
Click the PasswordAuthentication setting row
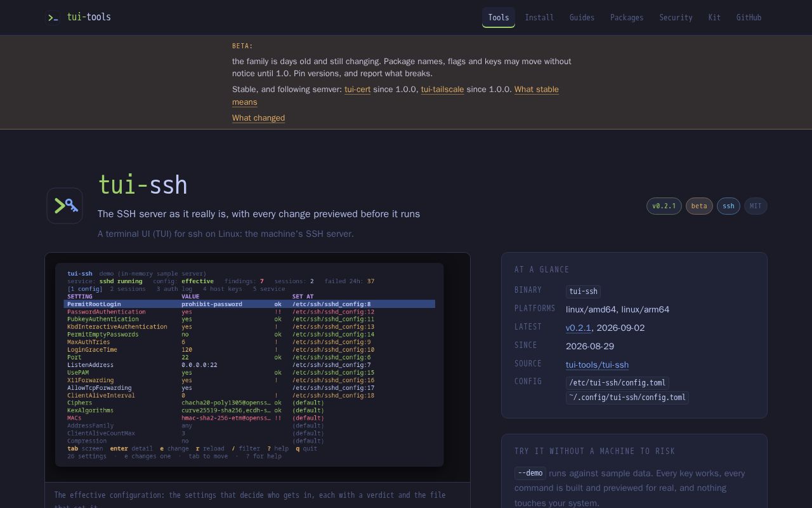coord(249,312)
